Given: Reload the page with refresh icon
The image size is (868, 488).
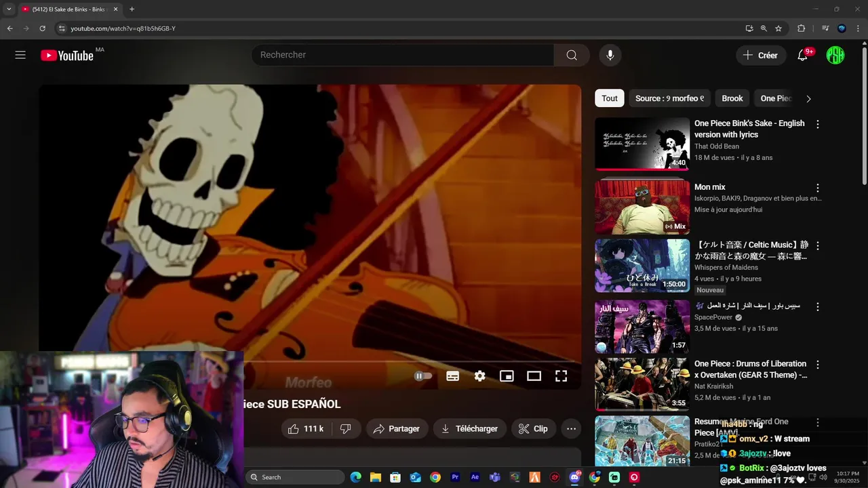Looking at the screenshot, I should pyautogui.click(x=42, y=28).
